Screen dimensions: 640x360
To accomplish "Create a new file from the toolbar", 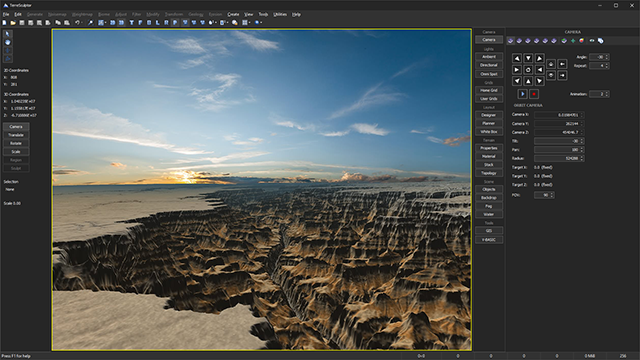I will (4, 23).
